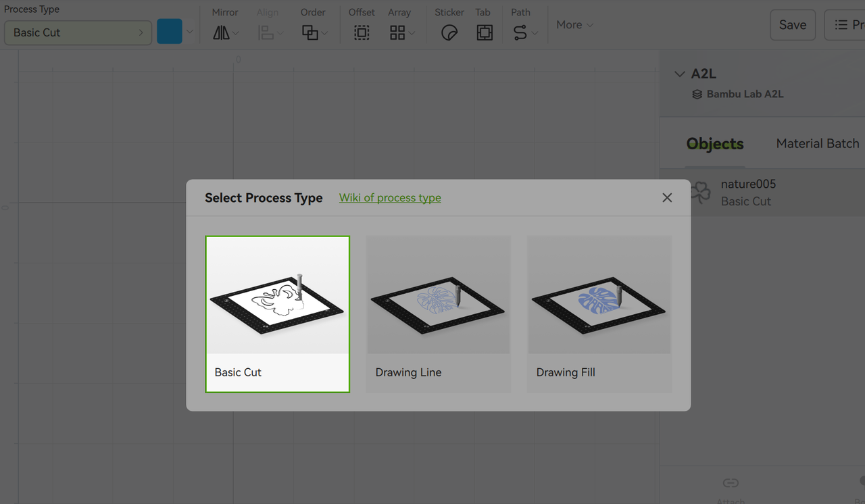Viewport: 865px width, 504px height.
Task: Open the Process Type Basic Cut selector
Action: point(78,32)
